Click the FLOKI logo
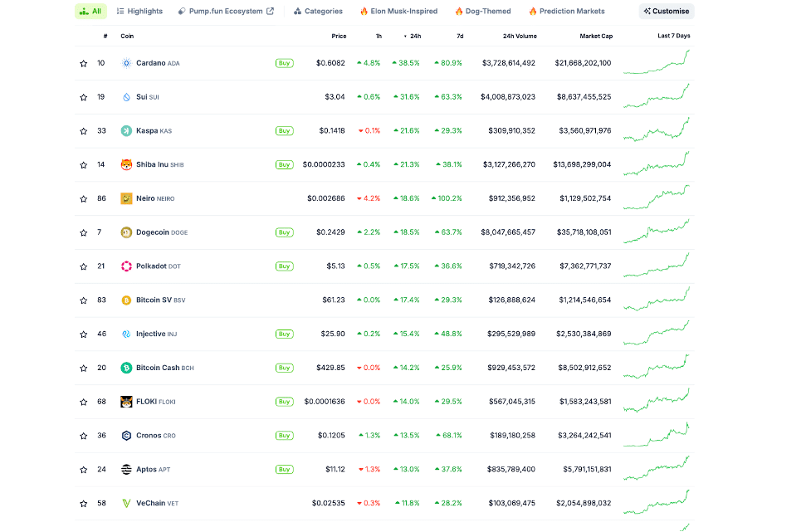The image size is (811, 532). 126,402
